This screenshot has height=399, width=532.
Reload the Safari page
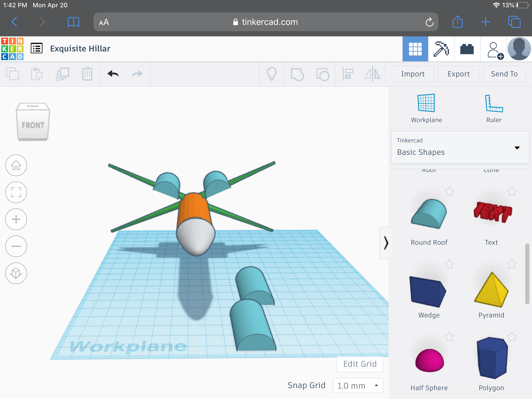coord(429,22)
